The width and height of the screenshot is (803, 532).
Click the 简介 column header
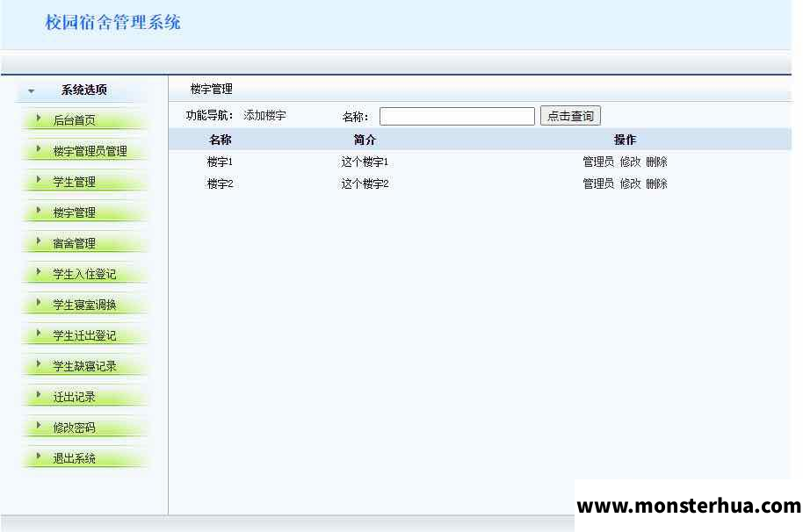365,140
